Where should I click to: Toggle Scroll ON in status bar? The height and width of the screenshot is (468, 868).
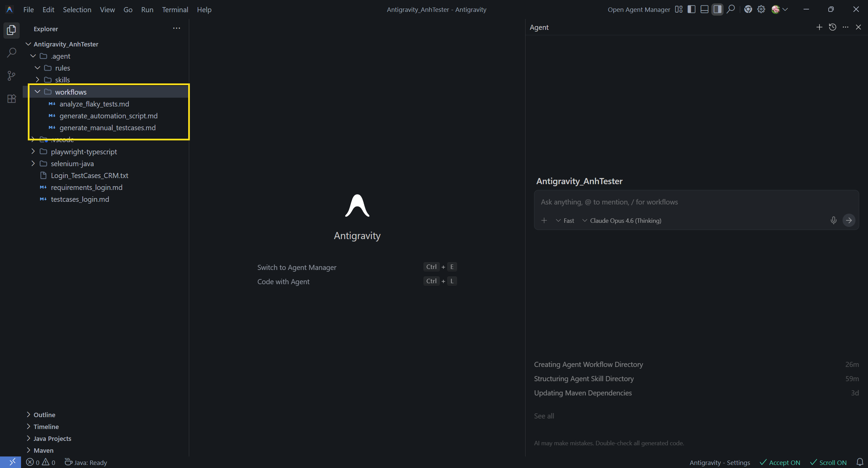pos(828,463)
